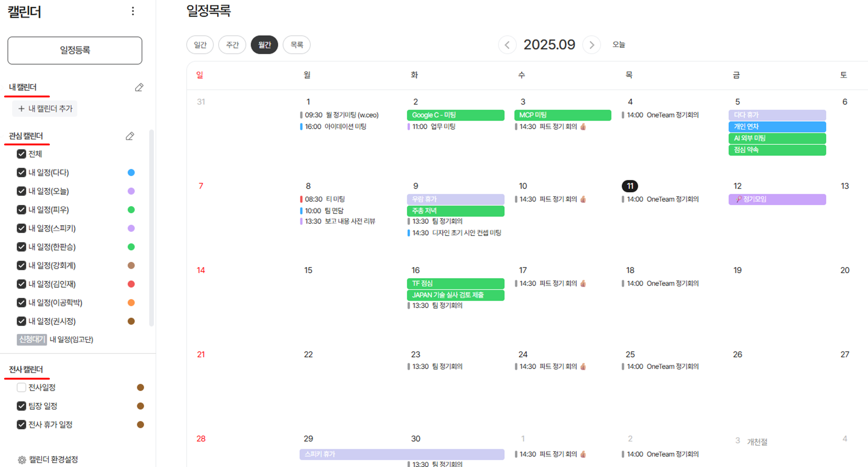The height and width of the screenshot is (467, 868).
Task: Click the plus icon to add 내 캘린더
Action: point(21,109)
